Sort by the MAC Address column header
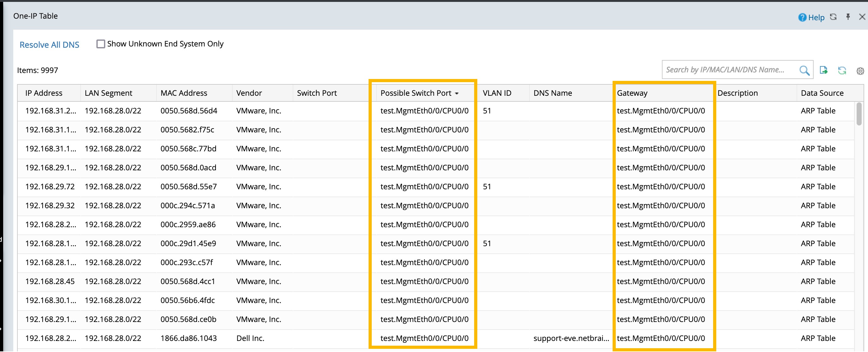Screen dimensions: 868x352 (x=184, y=93)
